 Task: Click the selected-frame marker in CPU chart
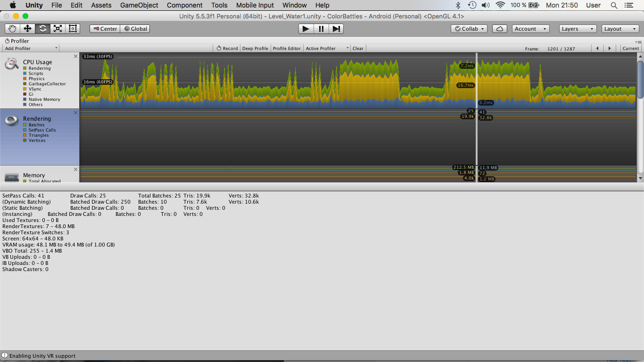[477, 80]
